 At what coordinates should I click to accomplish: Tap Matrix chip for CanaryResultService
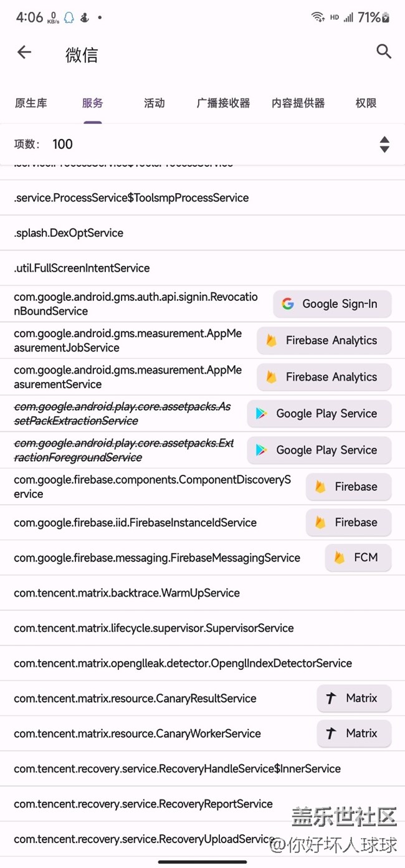coord(354,699)
